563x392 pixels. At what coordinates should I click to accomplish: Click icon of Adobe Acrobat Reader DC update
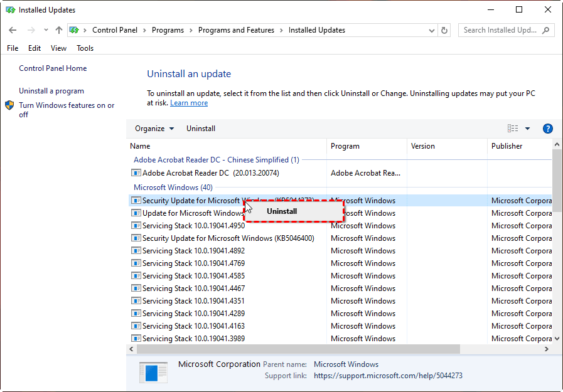(136, 173)
